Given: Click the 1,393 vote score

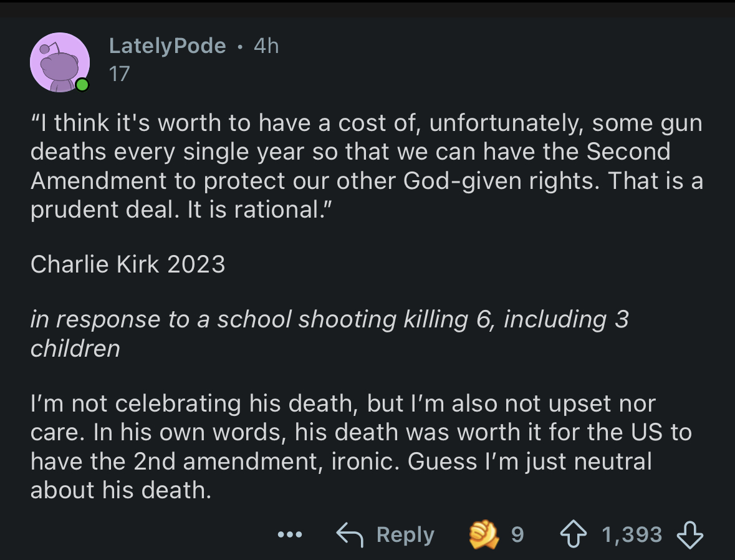Looking at the screenshot, I should coord(631,534).
